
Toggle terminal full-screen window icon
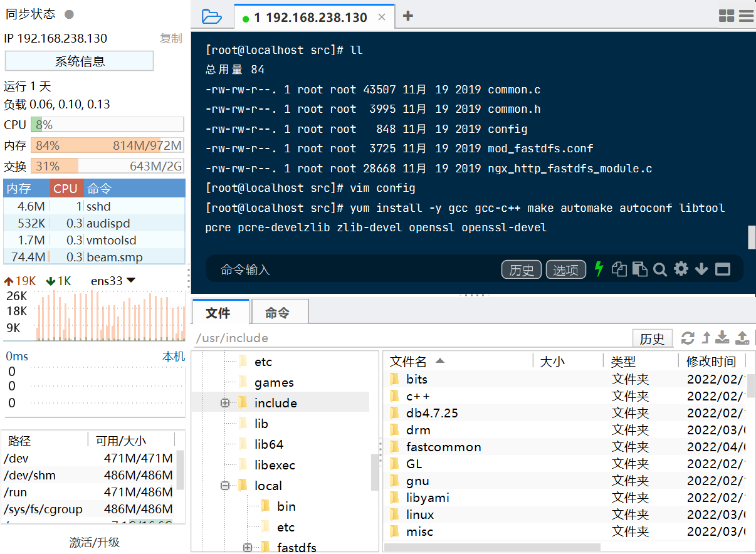click(723, 269)
